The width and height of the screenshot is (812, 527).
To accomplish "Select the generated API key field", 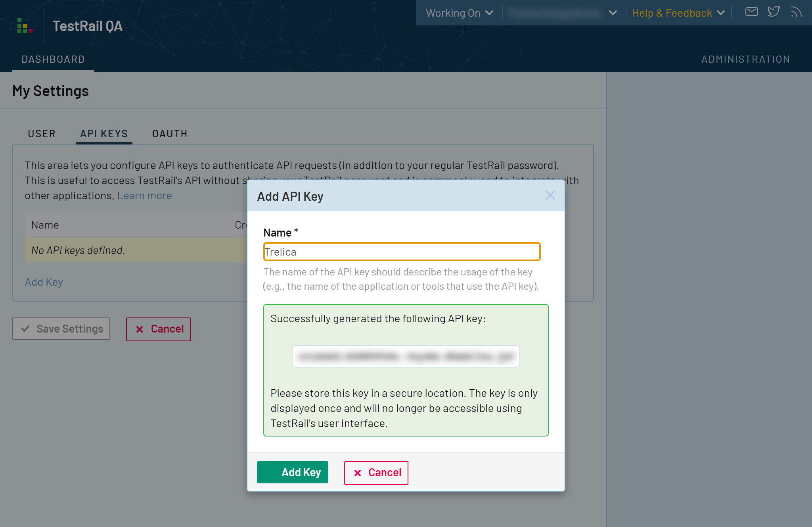I will [x=406, y=356].
